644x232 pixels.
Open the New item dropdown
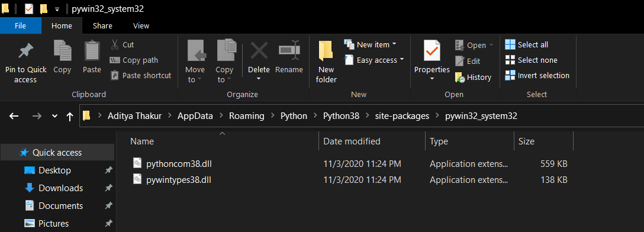(370, 44)
